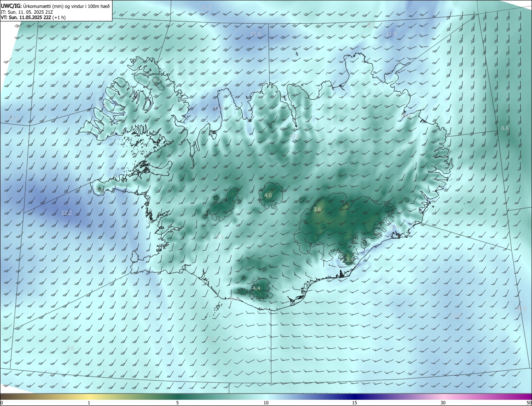Click the 3.9 value near the southeast coast
The height and width of the screenshot is (406, 532).
coord(349,259)
